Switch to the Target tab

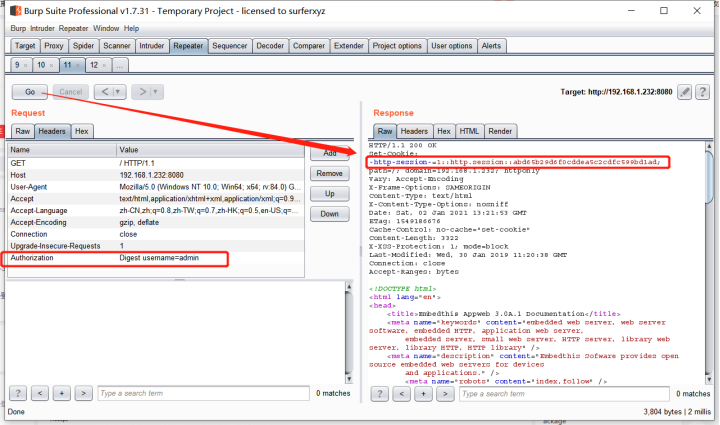(25, 46)
